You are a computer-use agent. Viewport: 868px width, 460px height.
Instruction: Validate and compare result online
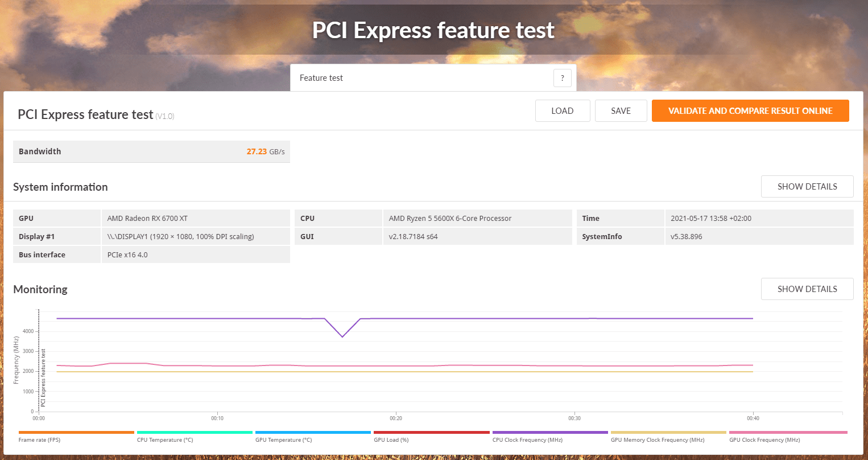[750, 111]
